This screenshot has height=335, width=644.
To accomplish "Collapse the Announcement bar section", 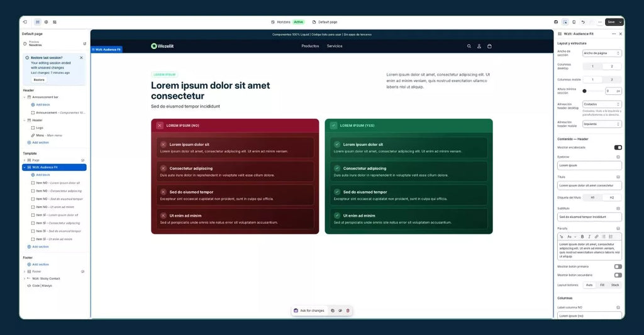I will [x=25, y=97].
